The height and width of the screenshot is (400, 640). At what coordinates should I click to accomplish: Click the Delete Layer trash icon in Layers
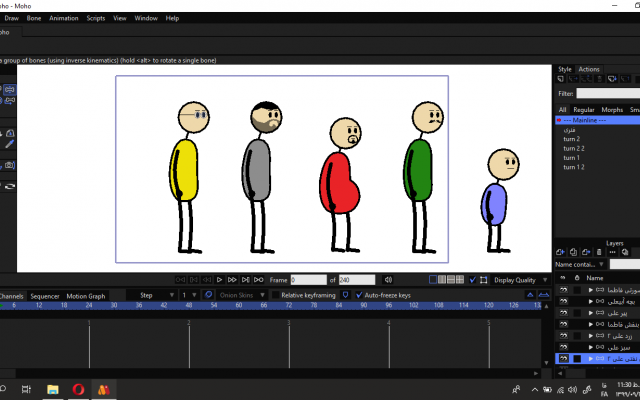click(599, 252)
